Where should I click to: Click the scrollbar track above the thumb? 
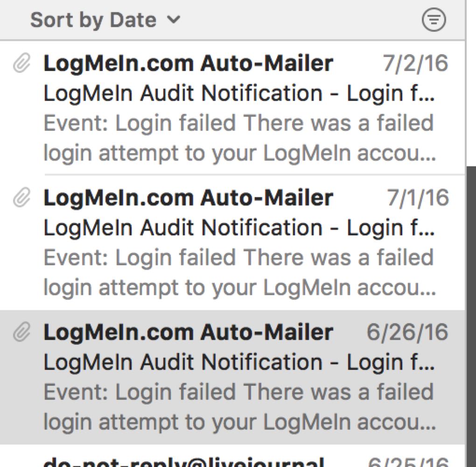click(471, 83)
